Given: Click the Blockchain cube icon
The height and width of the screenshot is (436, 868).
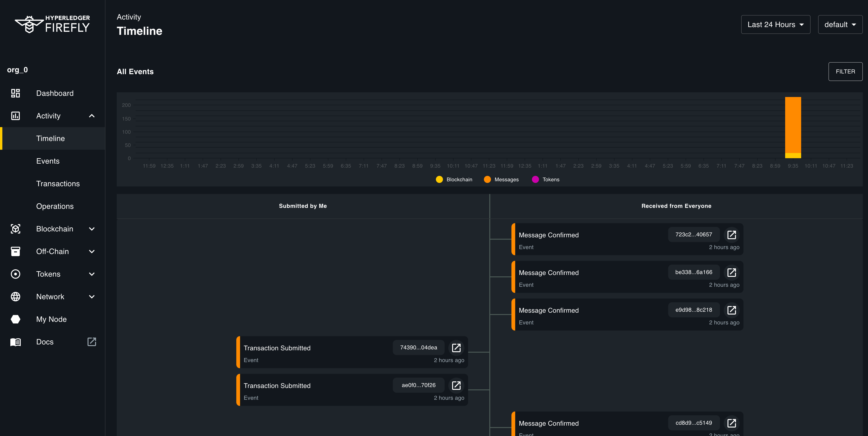Looking at the screenshot, I should [x=16, y=229].
